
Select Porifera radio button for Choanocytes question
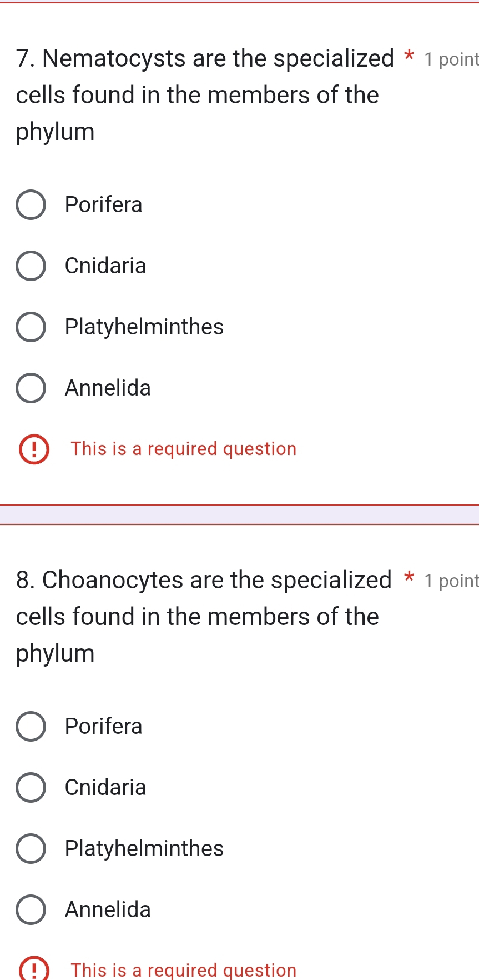click(x=31, y=727)
